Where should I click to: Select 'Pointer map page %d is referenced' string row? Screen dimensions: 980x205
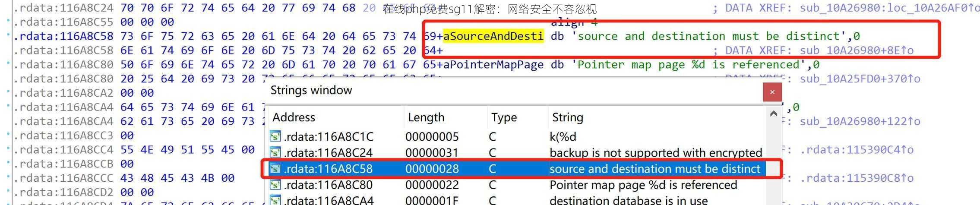516,185
